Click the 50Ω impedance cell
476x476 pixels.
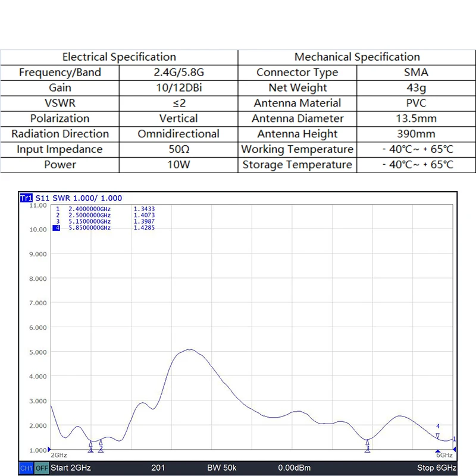[178, 149]
